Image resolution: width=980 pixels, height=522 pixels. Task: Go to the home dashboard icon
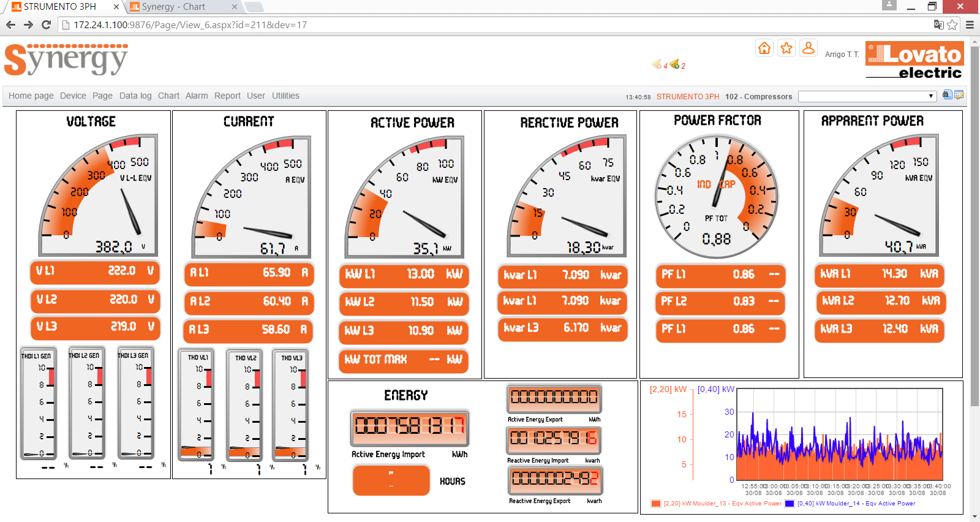[x=764, y=48]
